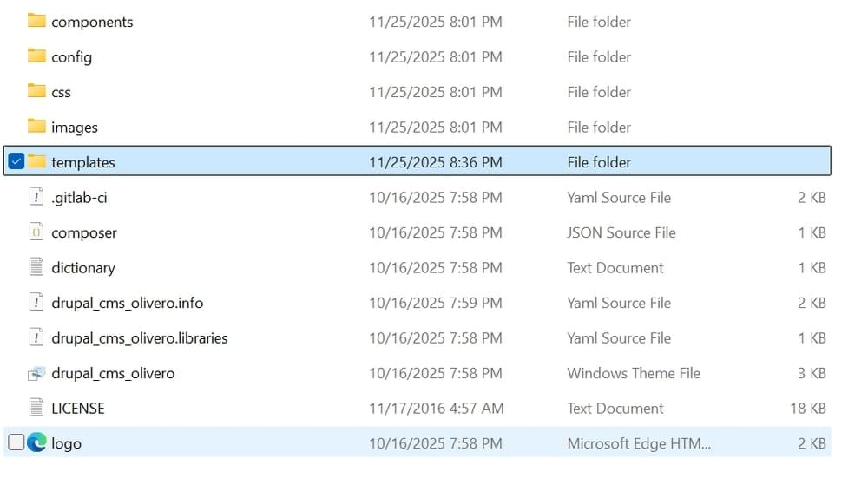Select the drupal_cms_olivero.libraries file name

pyautogui.click(x=139, y=337)
